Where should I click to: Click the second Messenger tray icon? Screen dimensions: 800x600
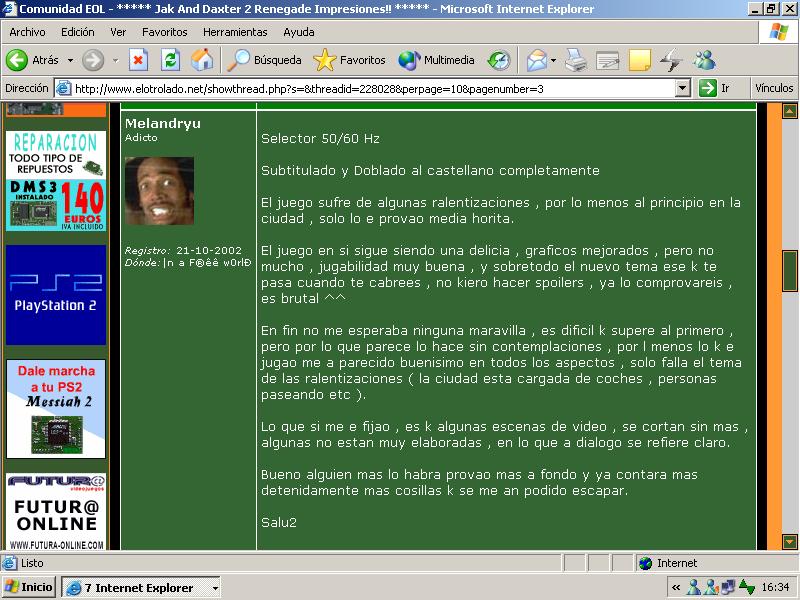click(x=711, y=588)
